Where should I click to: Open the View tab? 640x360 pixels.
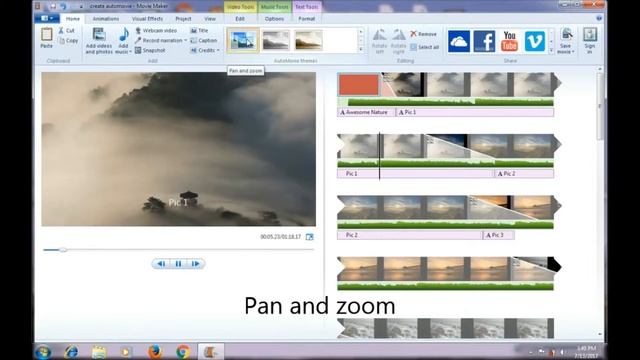pyautogui.click(x=210, y=19)
